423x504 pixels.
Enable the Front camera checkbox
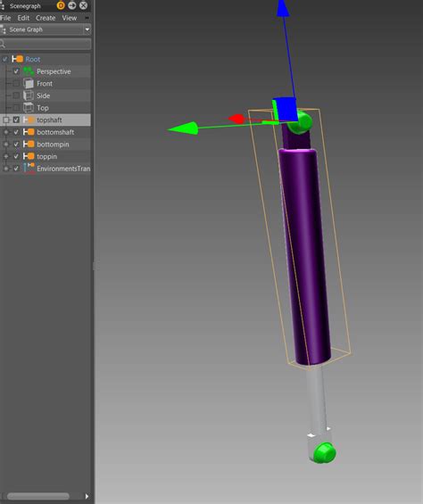16,84
